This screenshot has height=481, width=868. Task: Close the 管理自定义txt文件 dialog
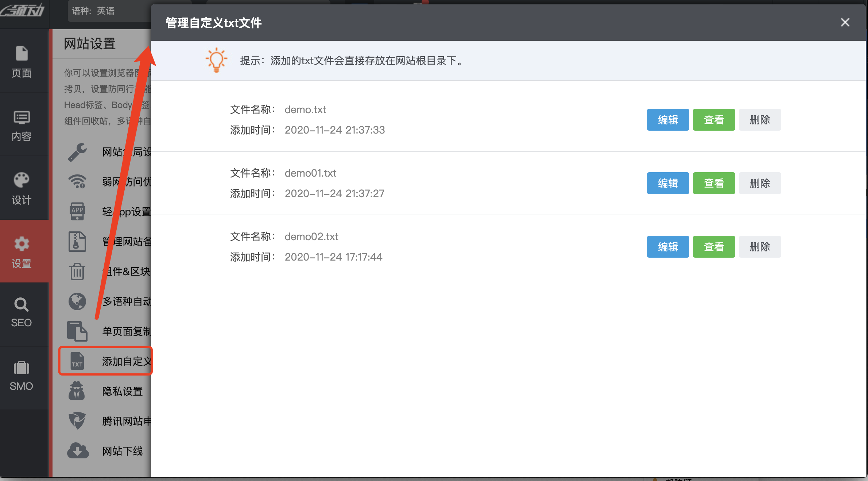click(845, 22)
